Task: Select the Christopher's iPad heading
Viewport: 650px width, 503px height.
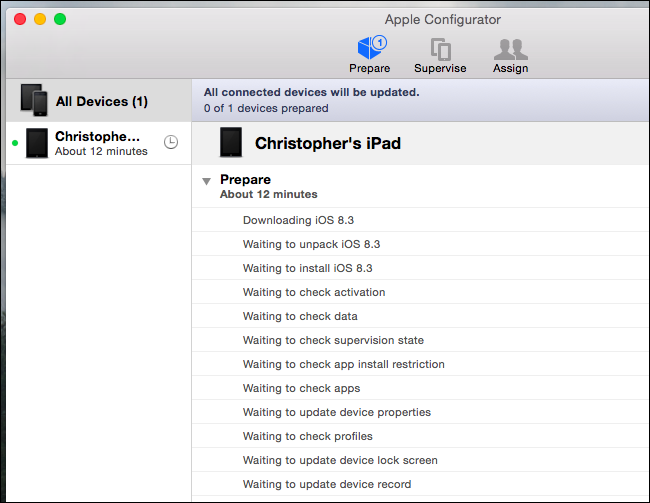Action: click(328, 143)
